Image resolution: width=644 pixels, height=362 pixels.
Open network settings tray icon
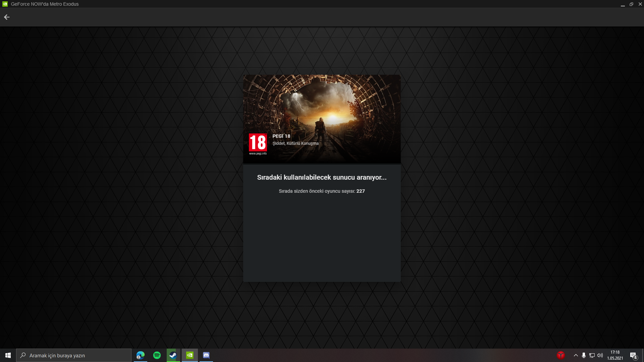[592, 355]
